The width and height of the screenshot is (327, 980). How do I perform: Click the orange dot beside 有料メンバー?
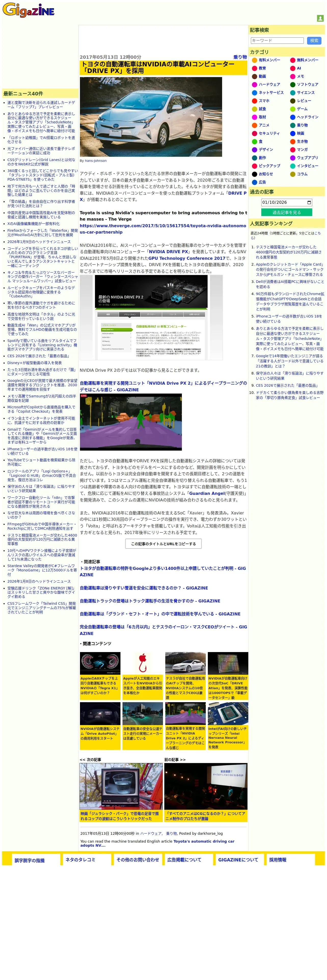pos(254,60)
